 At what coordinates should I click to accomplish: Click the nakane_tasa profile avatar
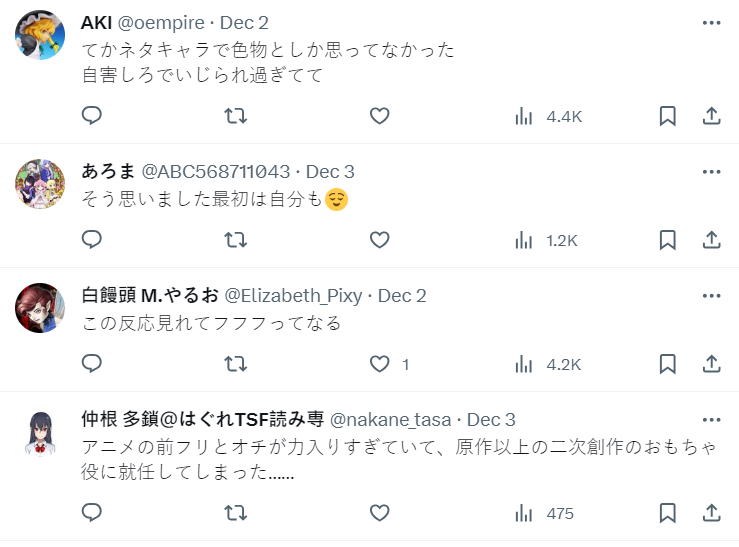point(41,432)
